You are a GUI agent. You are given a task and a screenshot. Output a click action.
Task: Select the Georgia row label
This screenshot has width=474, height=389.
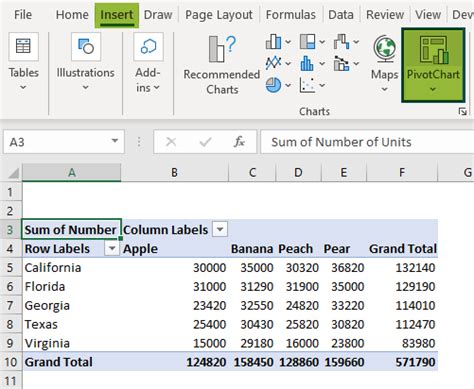[x=71, y=305]
